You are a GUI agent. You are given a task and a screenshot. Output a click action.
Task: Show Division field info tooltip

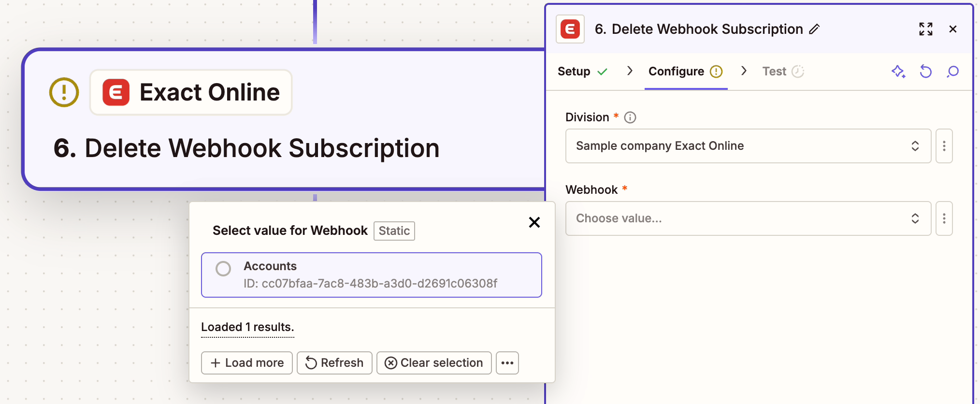(630, 117)
